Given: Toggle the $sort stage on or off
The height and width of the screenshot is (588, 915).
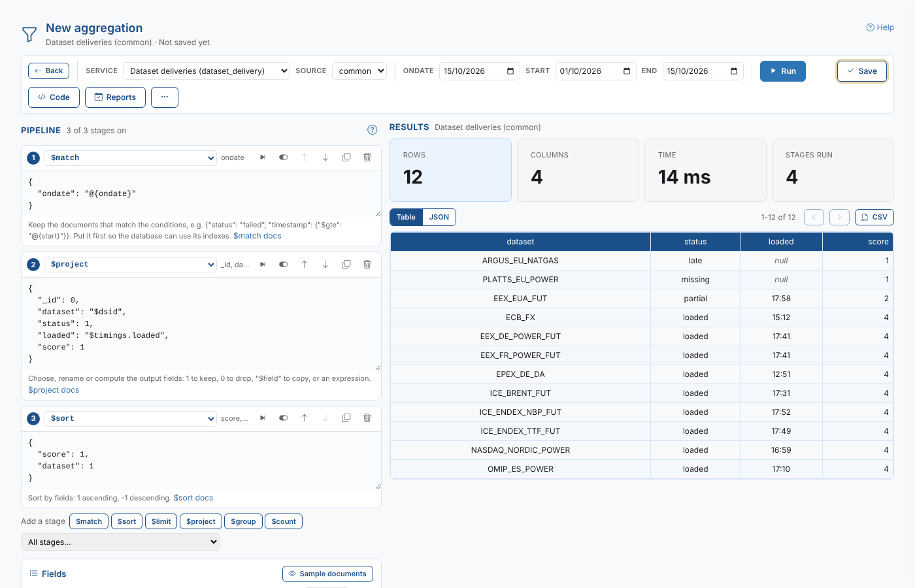Looking at the screenshot, I should (x=284, y=418).
